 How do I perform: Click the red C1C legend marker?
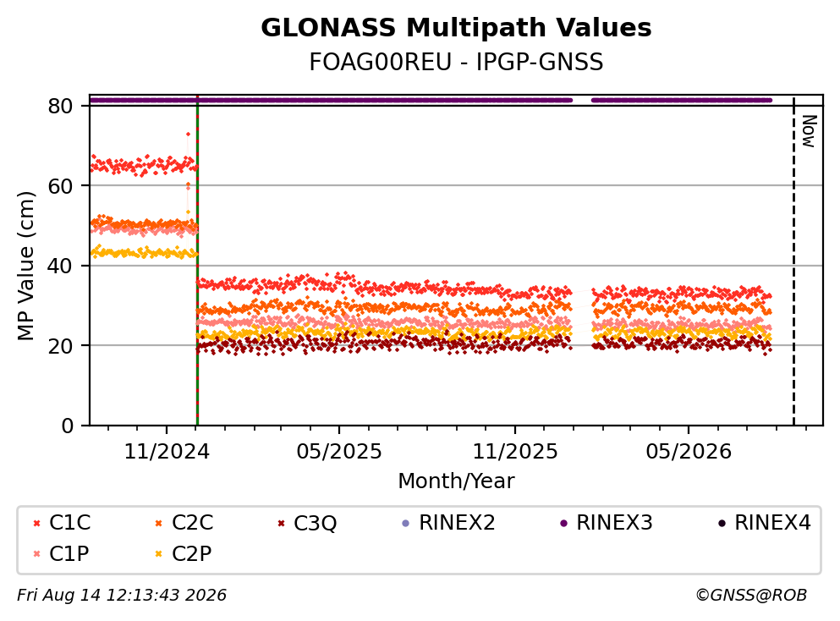[x=37, y=523]
